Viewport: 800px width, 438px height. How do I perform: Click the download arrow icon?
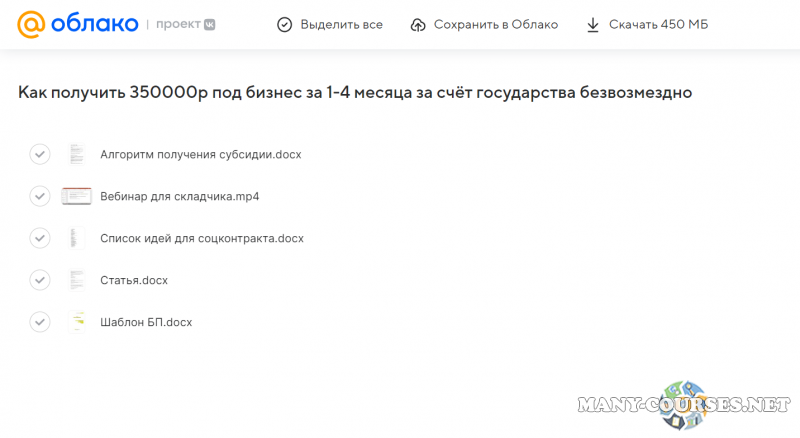(593, 24)
